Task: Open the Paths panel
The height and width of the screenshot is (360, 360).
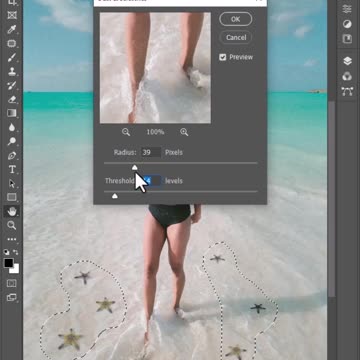Action: coord(347,91)
